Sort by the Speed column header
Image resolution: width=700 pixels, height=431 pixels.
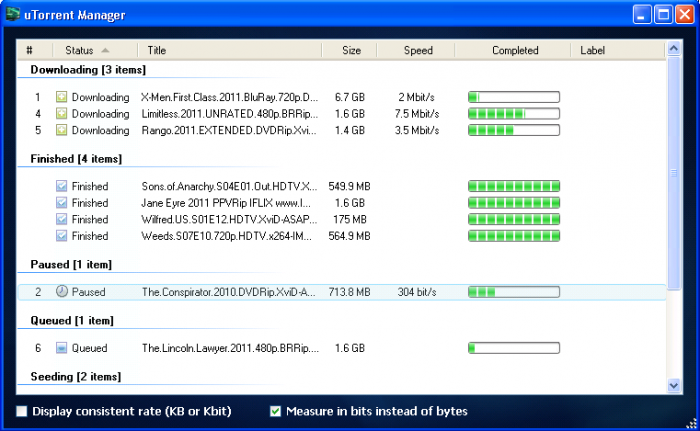point(416,50)
